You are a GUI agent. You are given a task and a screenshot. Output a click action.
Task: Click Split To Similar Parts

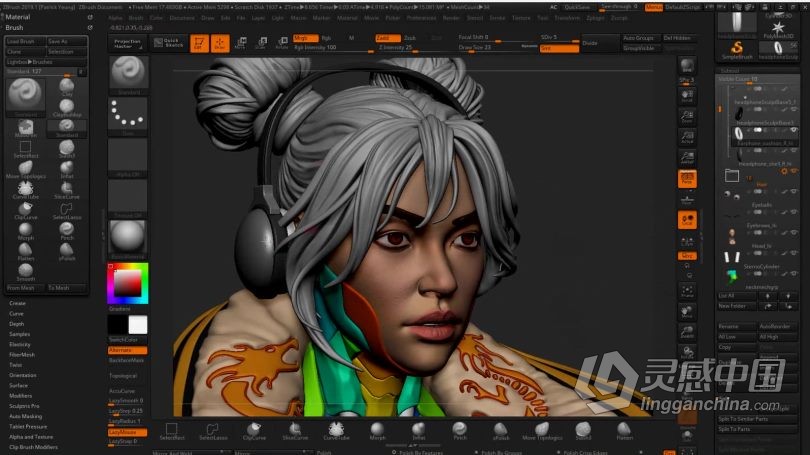[758, 419]
